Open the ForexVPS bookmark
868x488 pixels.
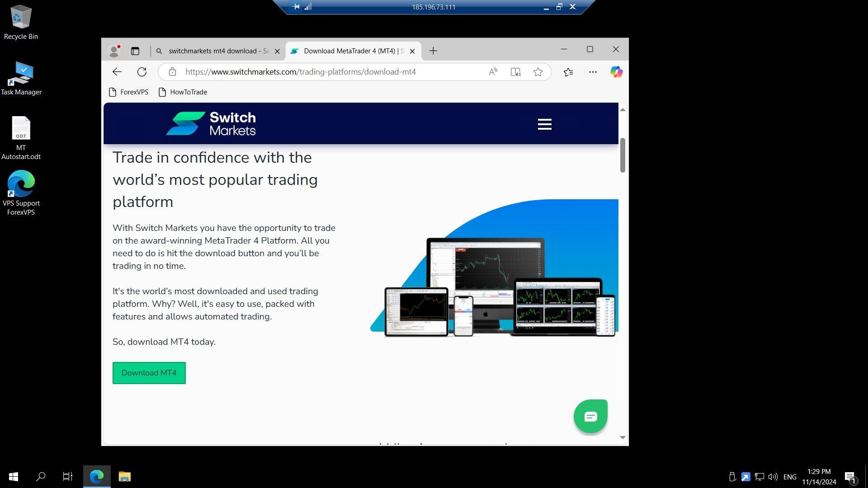(x=129, y=92)
